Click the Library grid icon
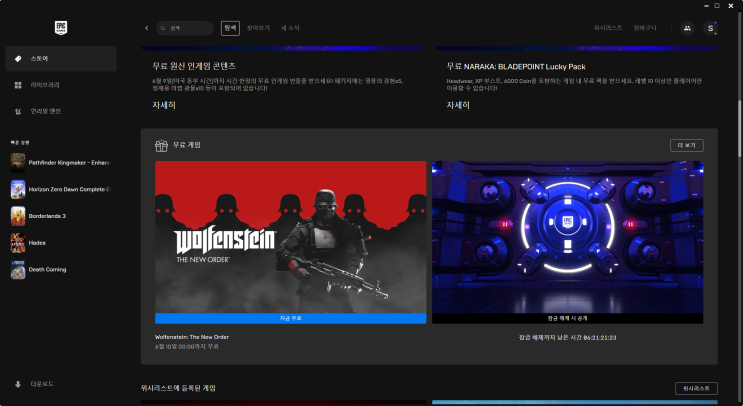743x406 pixels. (x=18, y=85)
